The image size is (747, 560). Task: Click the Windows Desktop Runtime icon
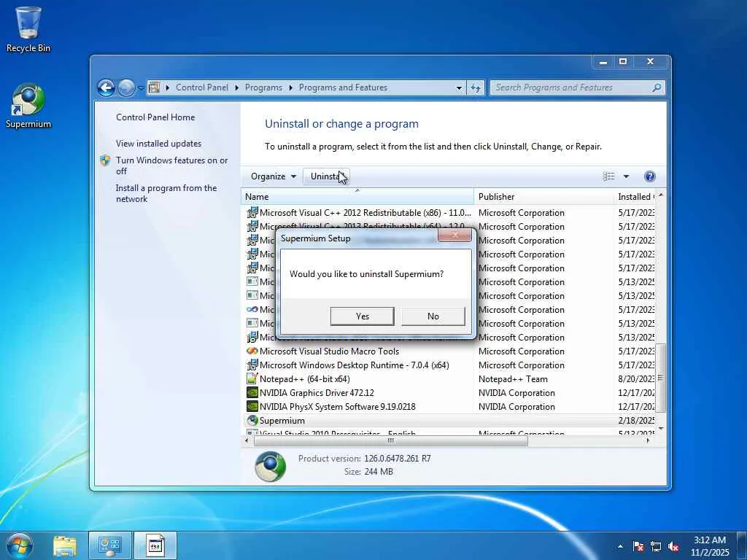pyautogui.click(x=252, y=365)
